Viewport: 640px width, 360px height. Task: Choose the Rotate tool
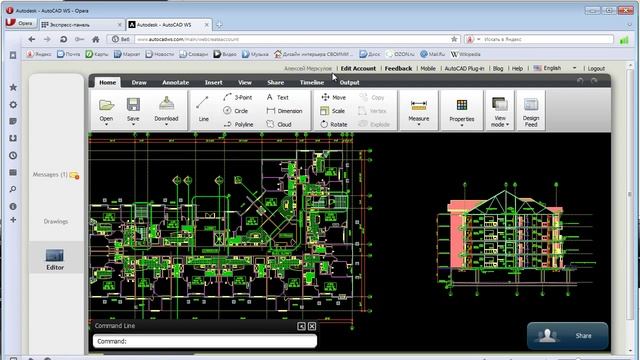coord(334,124)
